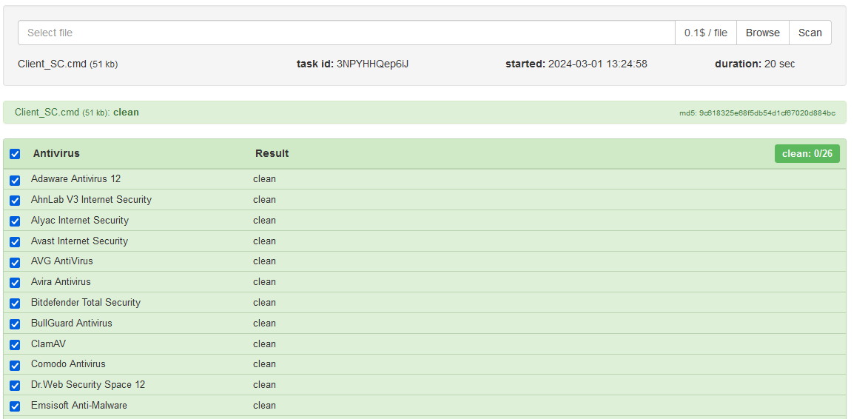868x419 pixels.
Task: Click the Select file input field
Action: tap(346, 33)
